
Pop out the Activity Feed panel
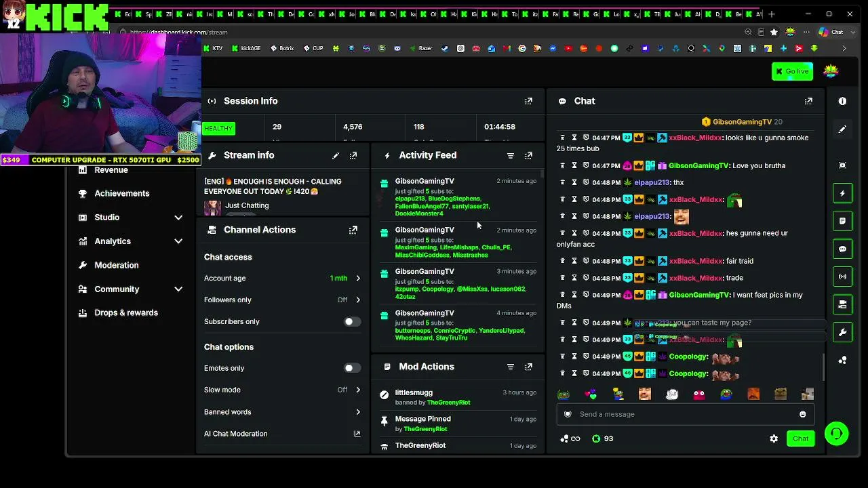coord(528,156)
